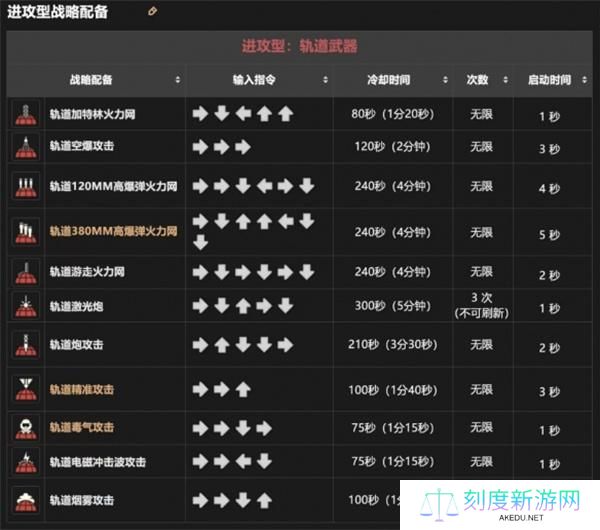Click the 100秒（1分40秒） cooldown for 轨道精准攻击
Screen dimensions: 600x530
(x=393, y=390)
